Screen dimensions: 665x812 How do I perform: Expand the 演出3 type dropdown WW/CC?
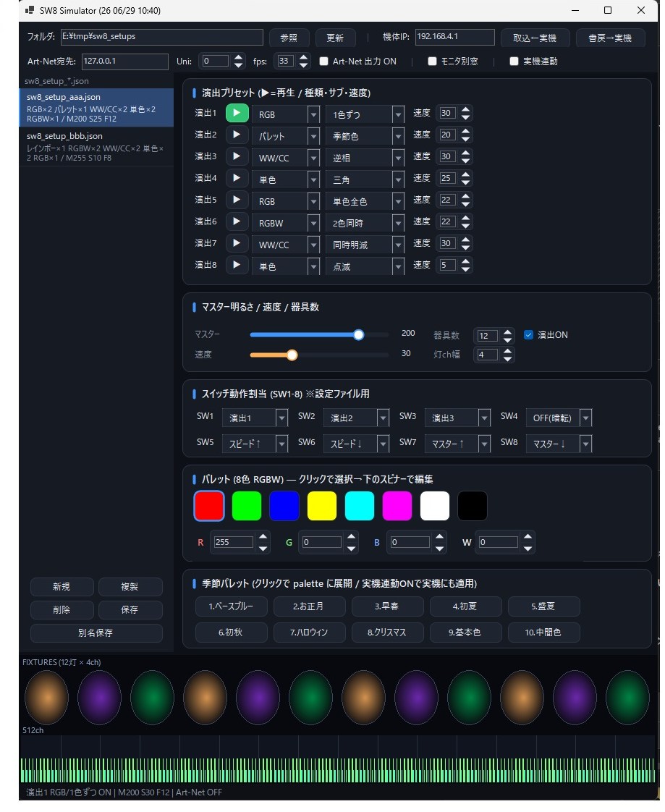[286, 158]
